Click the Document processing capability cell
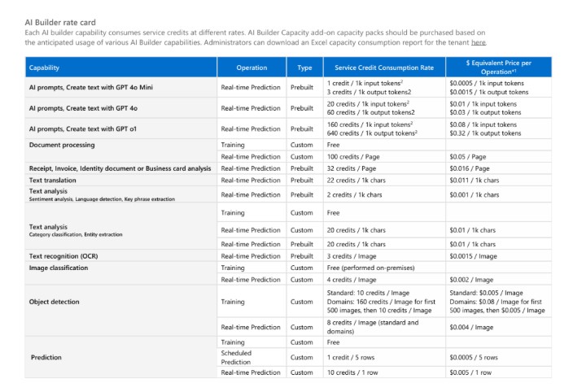 click(x=62, y=145)
